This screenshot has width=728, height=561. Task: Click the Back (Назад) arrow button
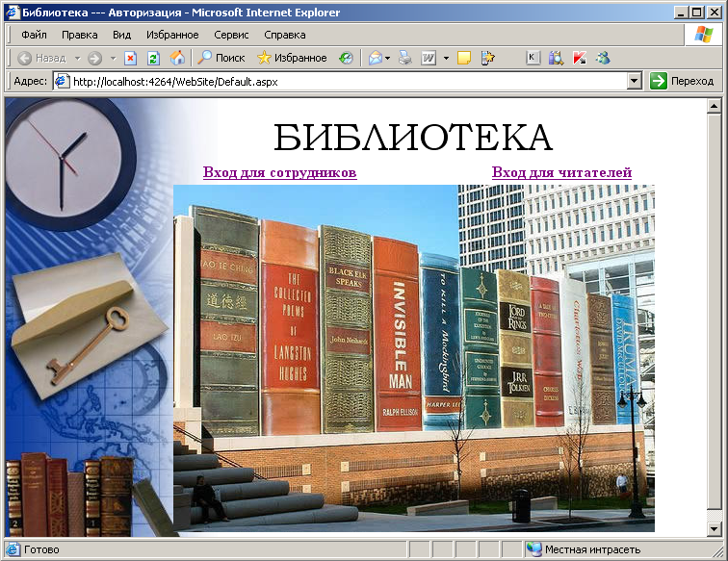click(41, 58)
